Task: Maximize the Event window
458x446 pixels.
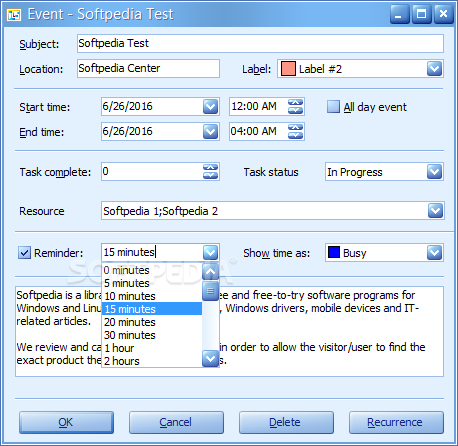Action: [421, 14]
